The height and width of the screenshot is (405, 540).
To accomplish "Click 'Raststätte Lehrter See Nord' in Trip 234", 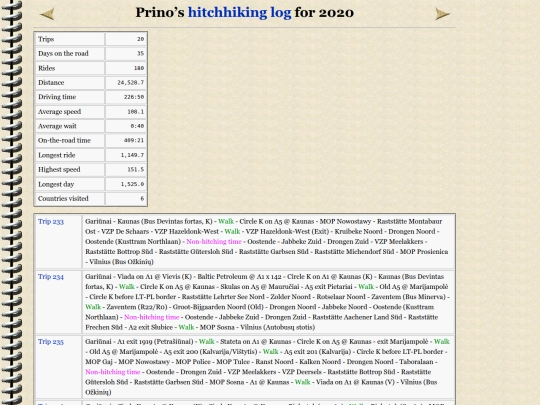I will [x=223, y=297].
